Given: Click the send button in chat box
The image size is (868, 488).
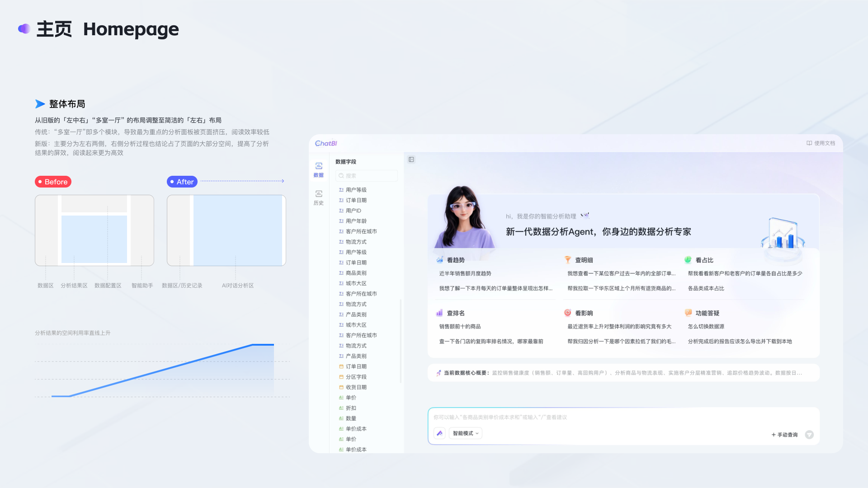Looking at the screenshot, I should (x=809, y=435).
